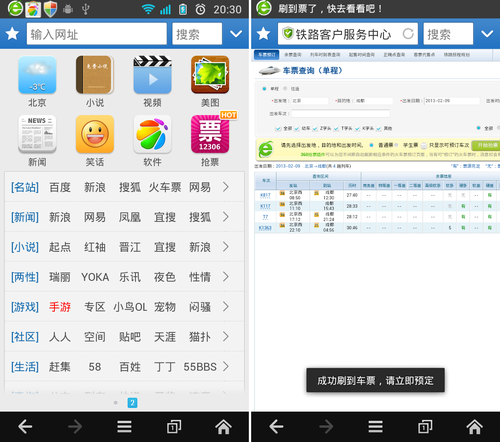Tap the bookmark star on left screen
Image resolution: width=500 pixels, height=442 pixels.
click(x=12, y=34)
